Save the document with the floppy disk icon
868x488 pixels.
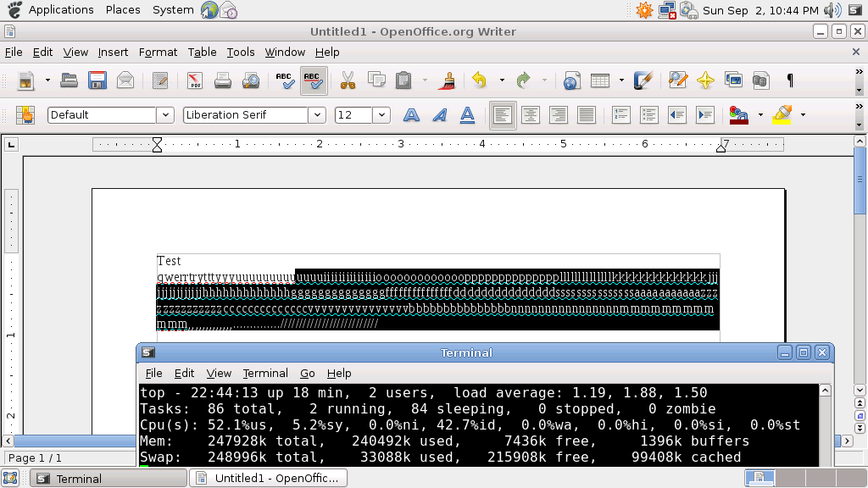tap(97, 80)
